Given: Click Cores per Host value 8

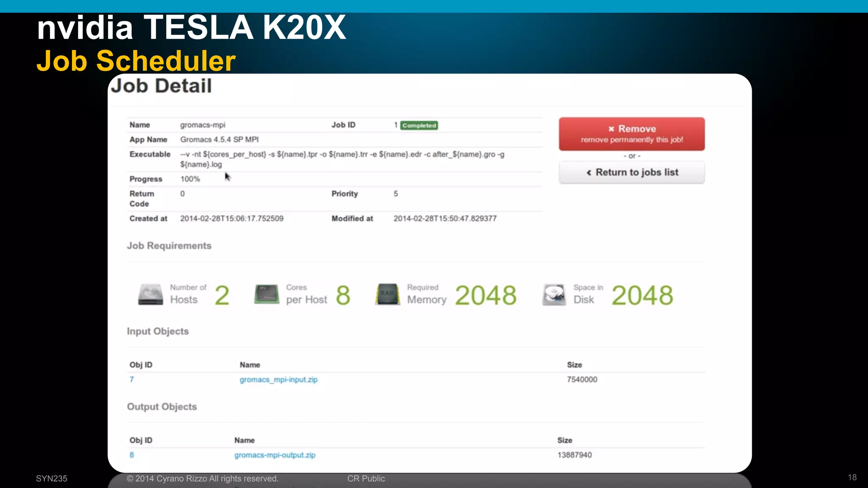Looking at the screenshot, I should [x=343, y=295].
